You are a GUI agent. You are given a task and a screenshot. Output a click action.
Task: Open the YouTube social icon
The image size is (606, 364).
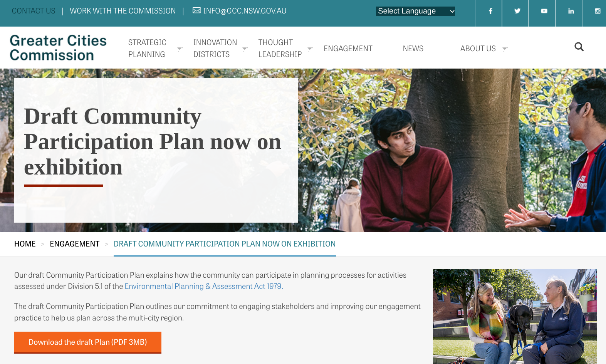(544, 11)
